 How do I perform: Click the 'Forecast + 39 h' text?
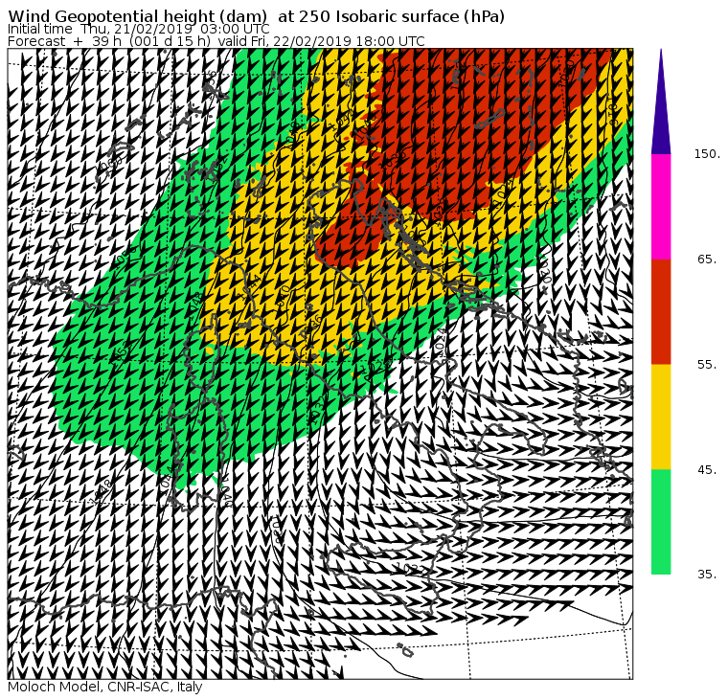coord(64,41)
